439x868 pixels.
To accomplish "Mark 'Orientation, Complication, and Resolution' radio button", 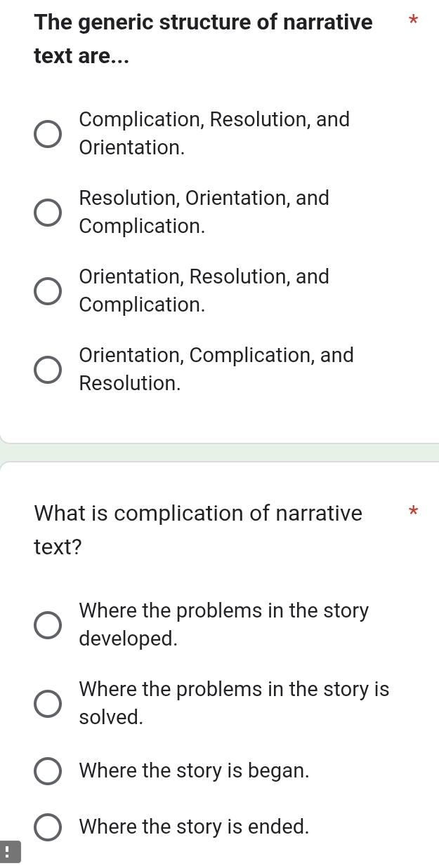I will pos(48,370).
